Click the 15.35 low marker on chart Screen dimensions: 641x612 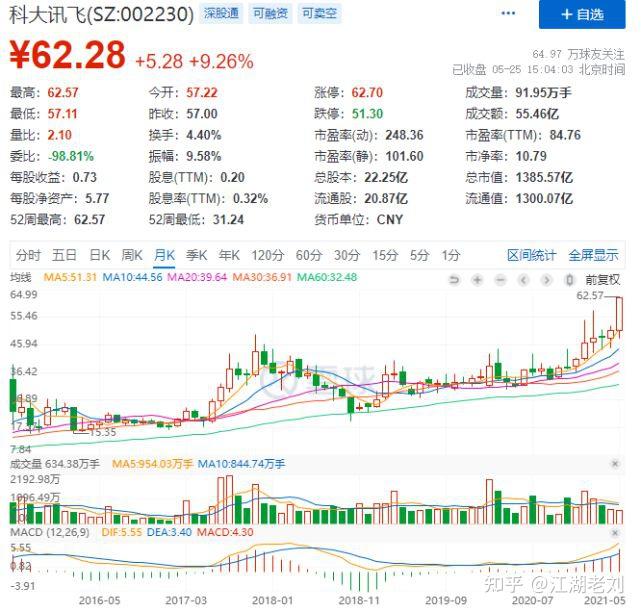click(x=103, y=432)
